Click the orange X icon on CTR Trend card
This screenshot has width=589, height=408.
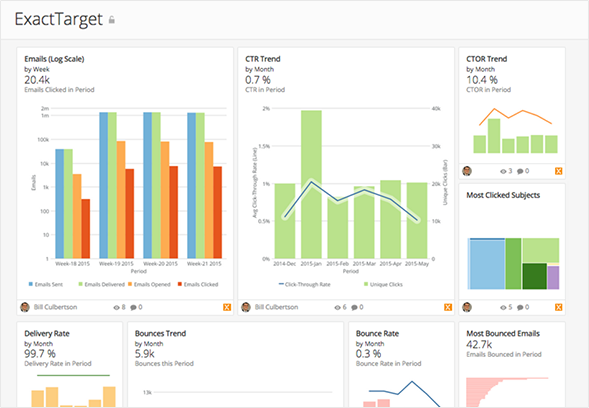coord(448,307)
